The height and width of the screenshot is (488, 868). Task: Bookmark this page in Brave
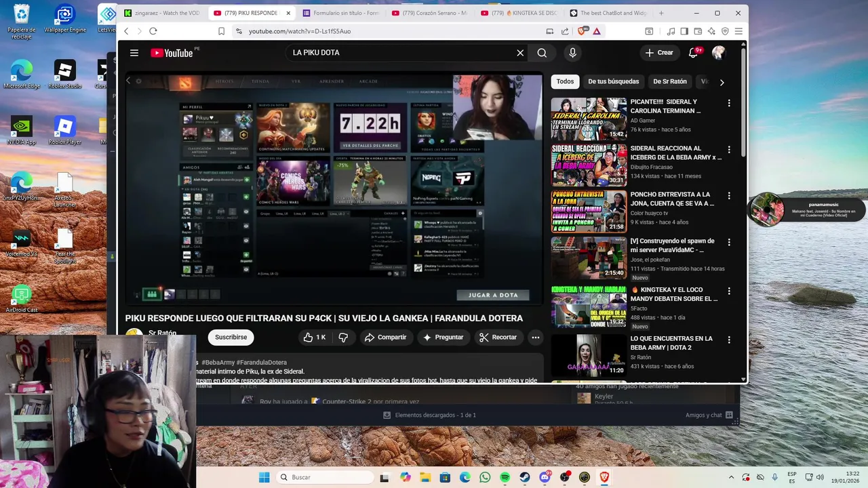click(x=222, y=31)
